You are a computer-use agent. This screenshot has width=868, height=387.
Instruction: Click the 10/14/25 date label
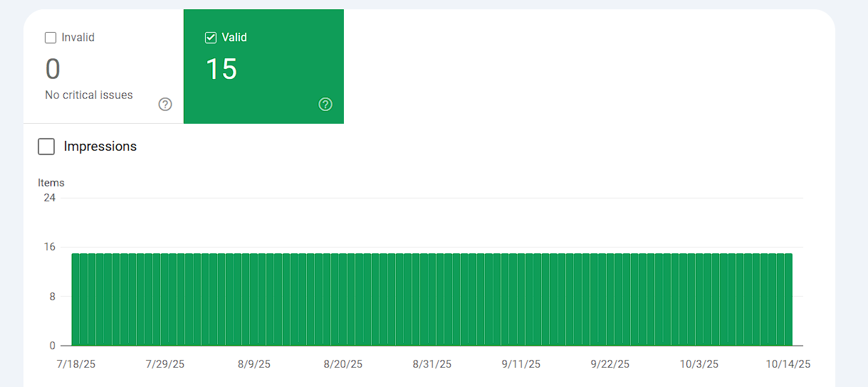pyautogui.click(x=788, y=364)
